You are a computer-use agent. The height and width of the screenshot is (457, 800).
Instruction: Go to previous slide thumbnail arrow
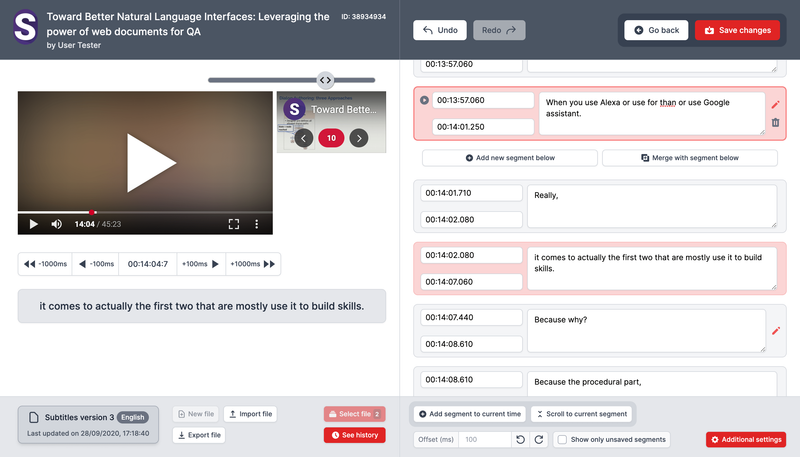click(x=304, y=138)
